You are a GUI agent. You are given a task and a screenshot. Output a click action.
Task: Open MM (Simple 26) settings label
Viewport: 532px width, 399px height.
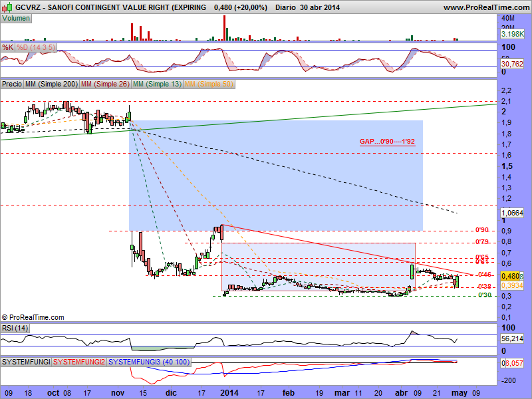(105, 84)
